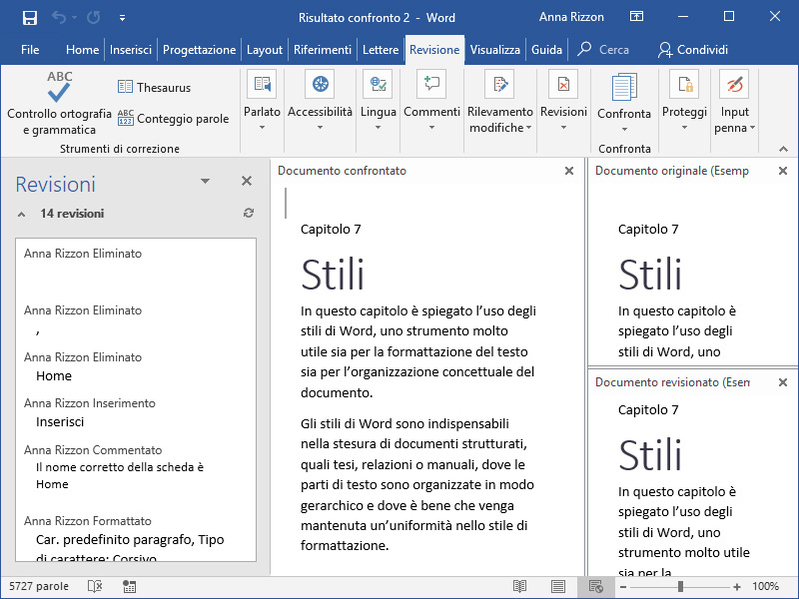Viewport: 799px width, 599px height.
Task: Click the Input penna icon
Action: coord(734,84)
